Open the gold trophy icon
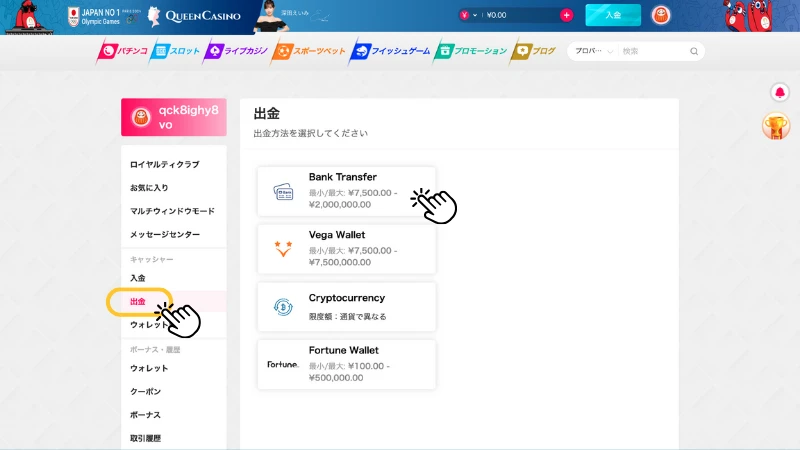 (x=776, y=126)
